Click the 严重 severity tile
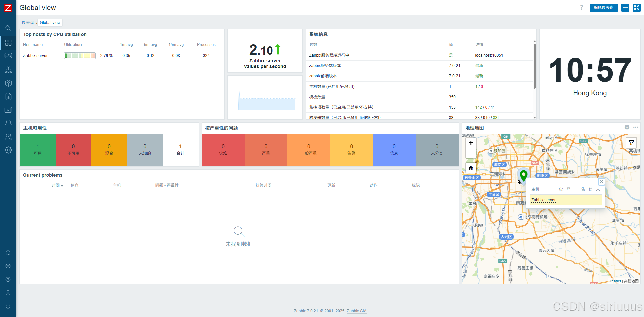The width and height of the screenshot is (644, 317). pyautogui.click(x=266, y=150)
